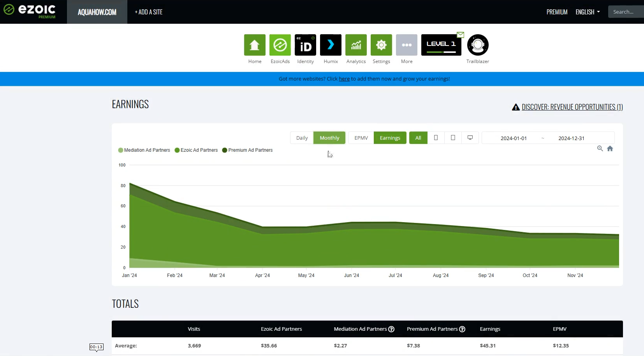
Task: Show EPMV metric in chart
Action: coord(361,138)
